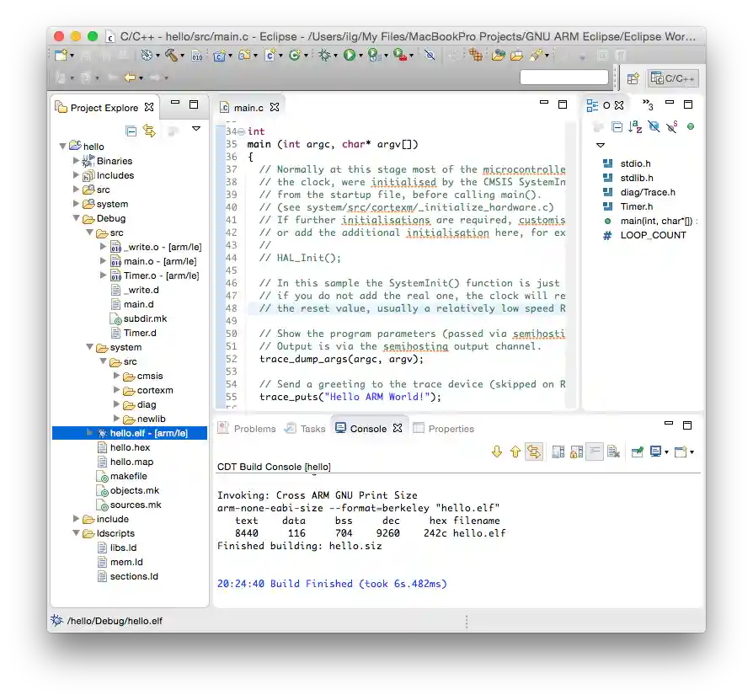Toggle Link with Editor in Project Explorer
This screenshot has width=753, height=700.
(x=149, y=131)
